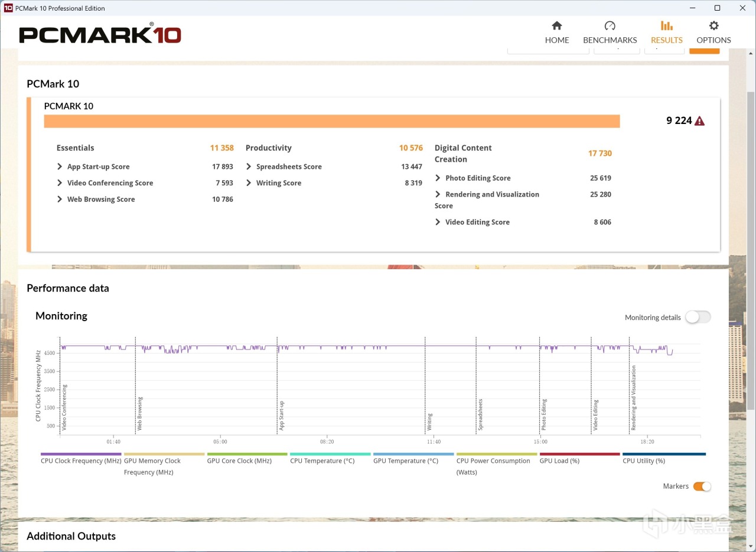Turn off the Markers switch
Screen dimensions: 756x552
pyautogui.click(x=702, y=486)
